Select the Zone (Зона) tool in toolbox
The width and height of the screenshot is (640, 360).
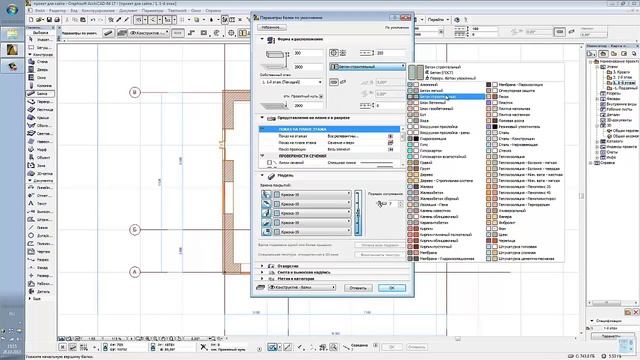coord(40,165)
